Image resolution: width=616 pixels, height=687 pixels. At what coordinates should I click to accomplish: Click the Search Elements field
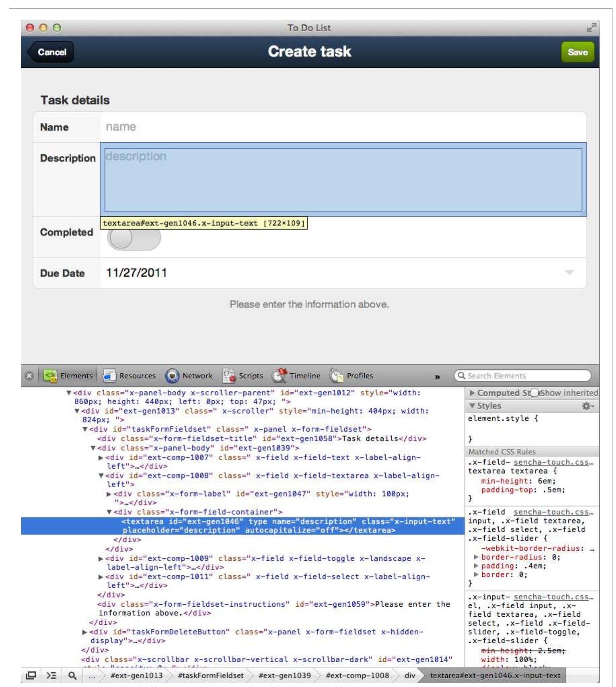pos(522,376)
